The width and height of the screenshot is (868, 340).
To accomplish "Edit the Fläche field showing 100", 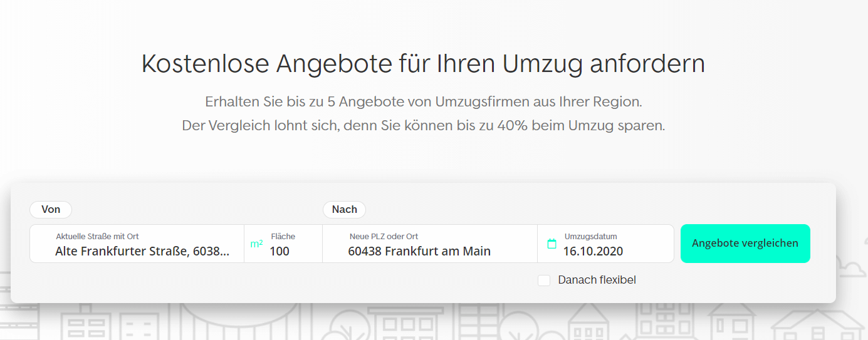I will (x=283, y=244).
